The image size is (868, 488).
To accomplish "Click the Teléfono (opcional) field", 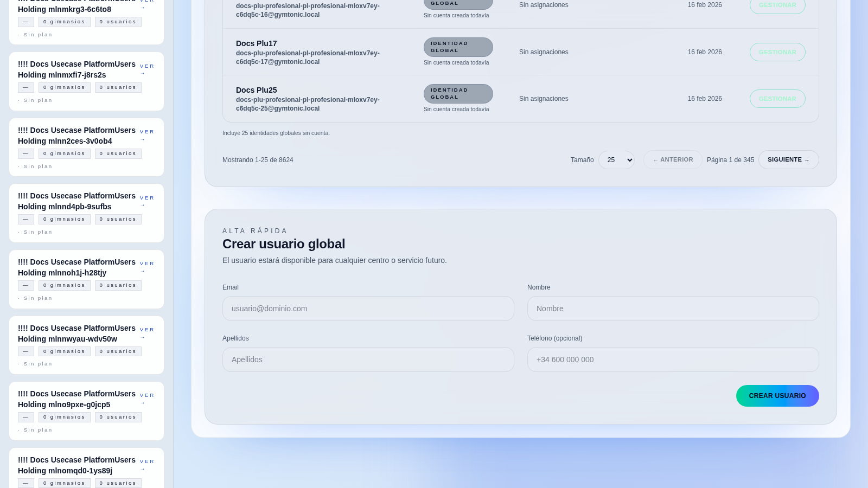I will click(x=673, y=359).
